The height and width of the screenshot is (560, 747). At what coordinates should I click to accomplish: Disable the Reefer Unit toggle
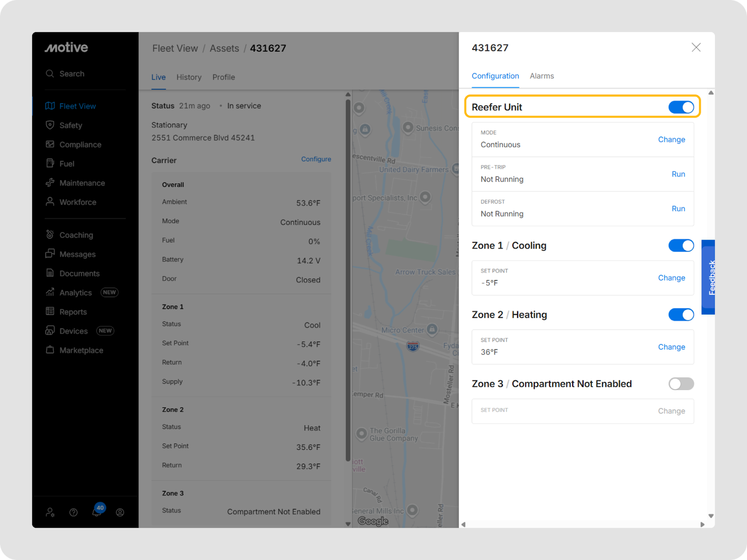click(x=681, y=107)
